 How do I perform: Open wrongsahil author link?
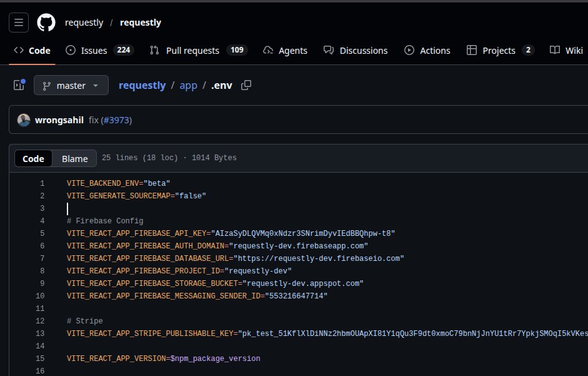coord(59,120)
